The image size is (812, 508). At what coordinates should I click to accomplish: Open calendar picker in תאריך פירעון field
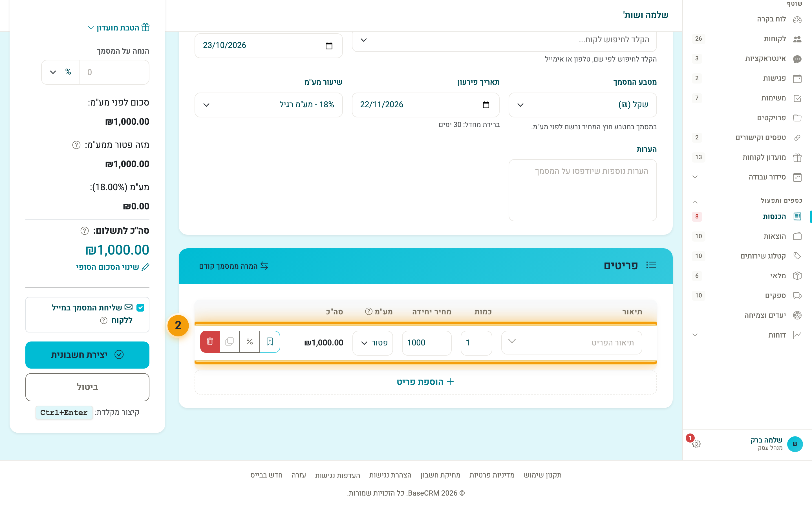tap(486, 105)
